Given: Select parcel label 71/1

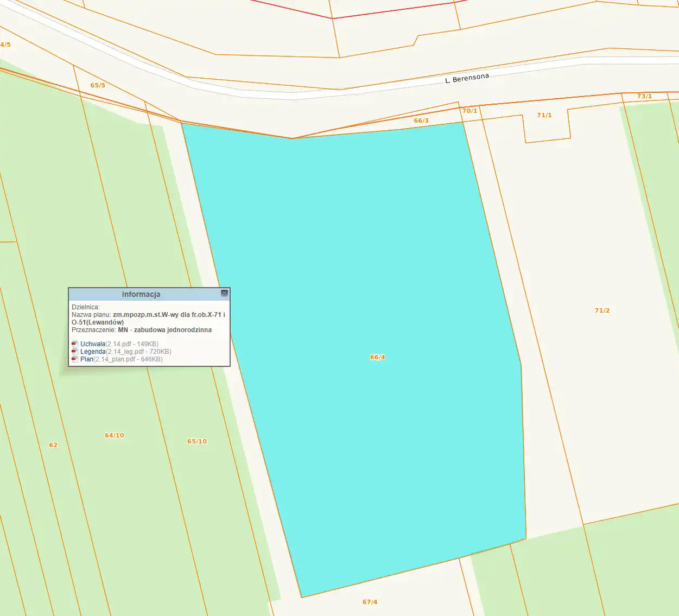Looking at the screenshot, I should [544, 115].
